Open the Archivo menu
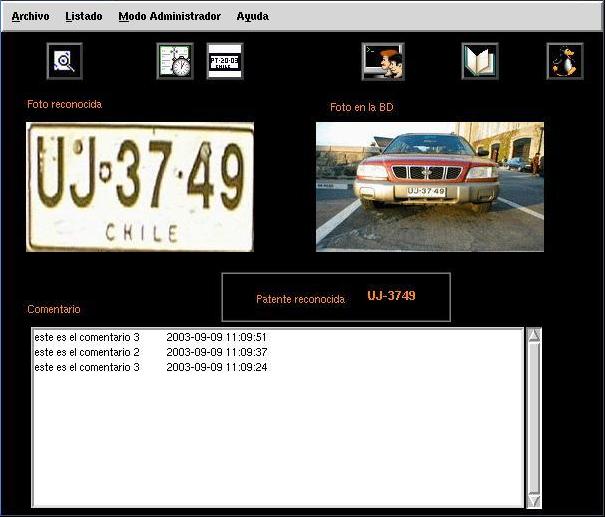 coord(31,16)
